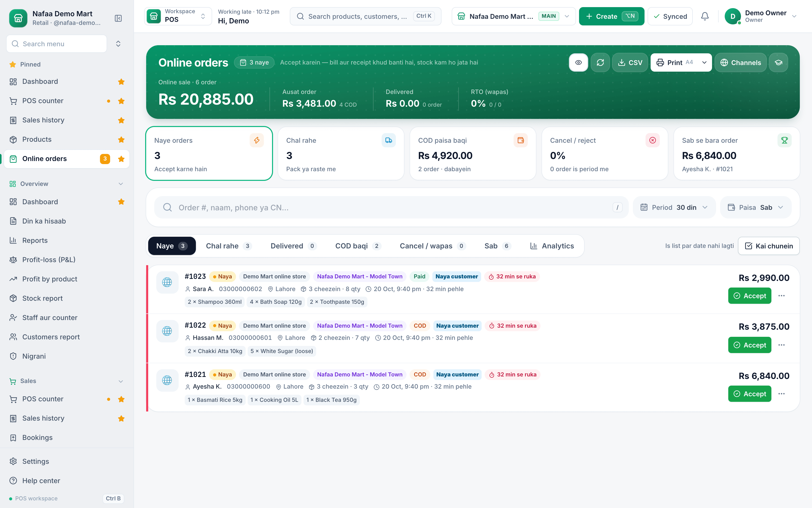
Task: Collapse the sidebar panel icon
Action: point(118,18)
